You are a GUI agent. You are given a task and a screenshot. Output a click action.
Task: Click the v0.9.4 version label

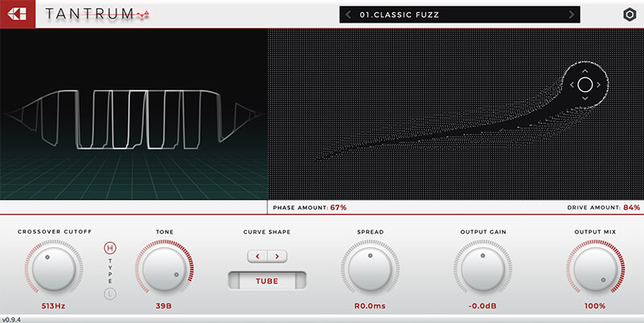pos(11,320)
